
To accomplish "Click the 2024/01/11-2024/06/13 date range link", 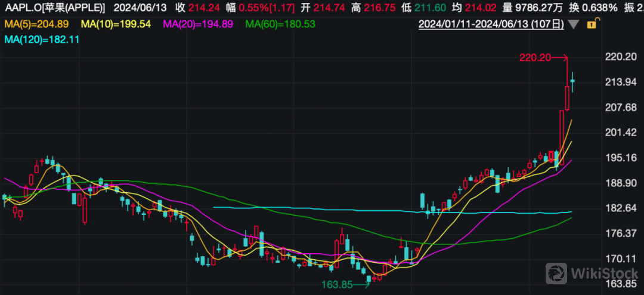I will (491, 24).
